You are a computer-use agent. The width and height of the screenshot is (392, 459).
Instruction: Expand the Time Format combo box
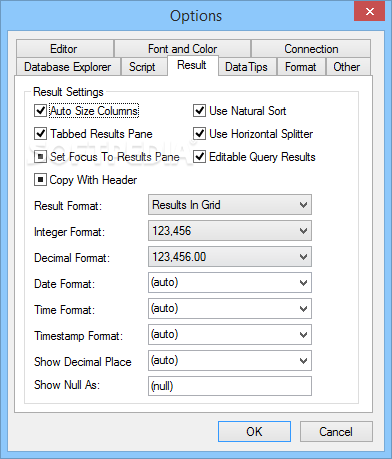click(230, 309)
